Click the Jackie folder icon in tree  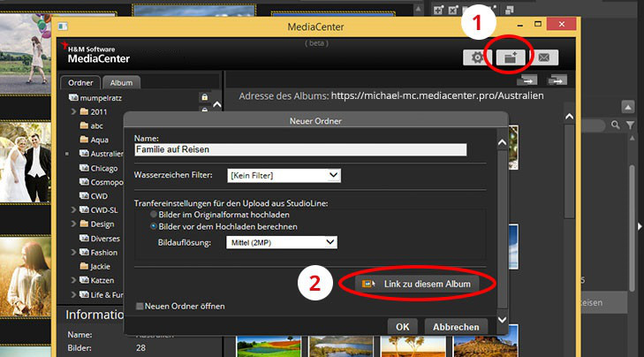(84, 266)
